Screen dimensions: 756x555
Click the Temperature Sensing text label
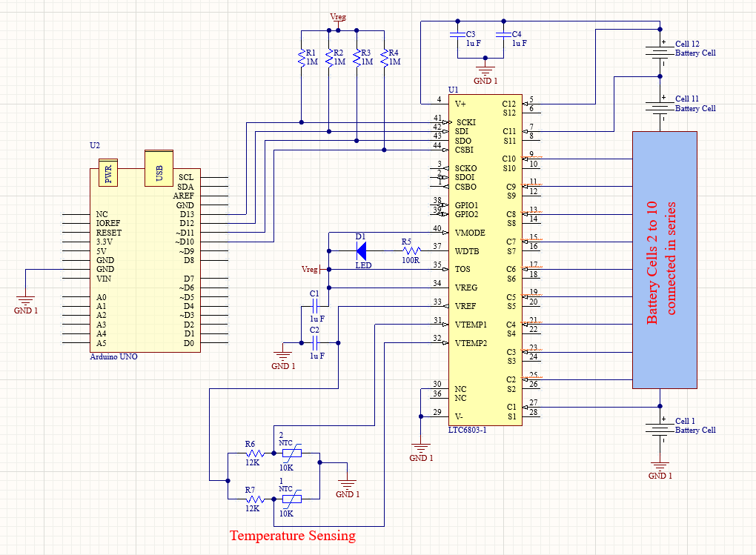click(x=293, y=536)
